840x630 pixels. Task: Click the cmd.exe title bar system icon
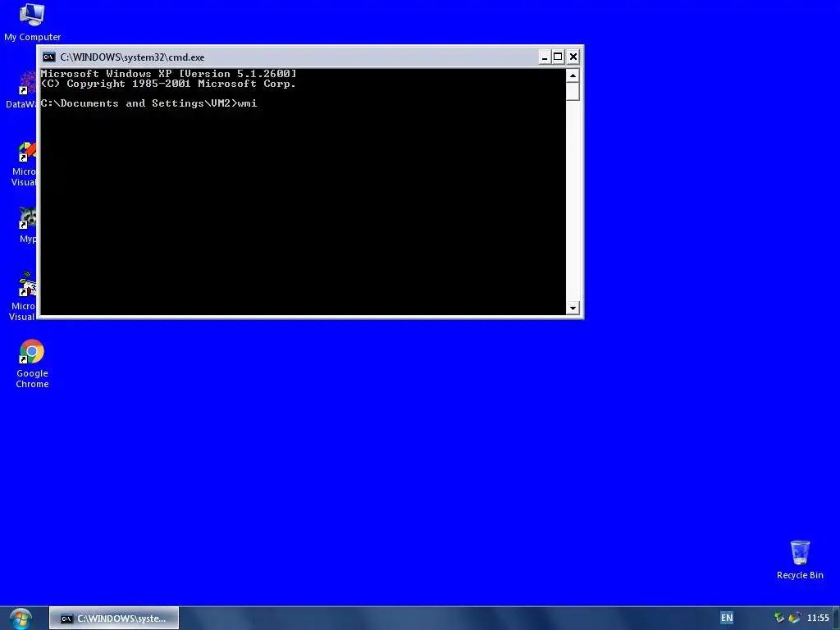point(49,57)
